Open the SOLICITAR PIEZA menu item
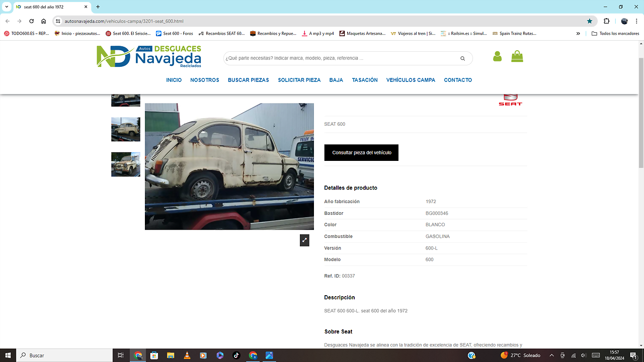Viewport: 644px width, 362px height. tap(299, 80)
